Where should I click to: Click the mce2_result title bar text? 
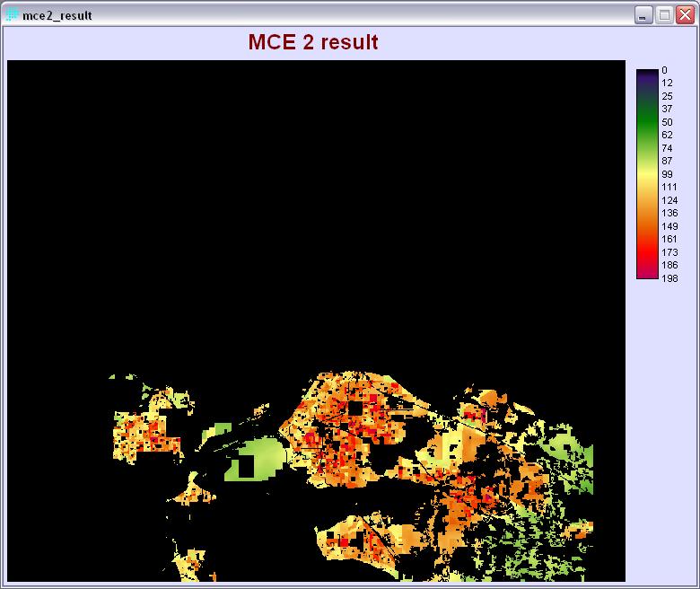click(x=57, y=16)
